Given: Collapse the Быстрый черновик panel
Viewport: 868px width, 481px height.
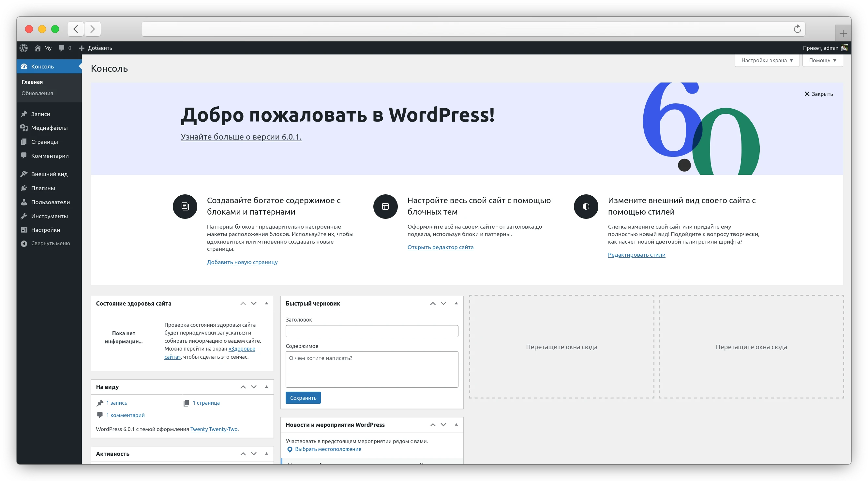Looking at the screenshot, I should click(x=456, y=303).
